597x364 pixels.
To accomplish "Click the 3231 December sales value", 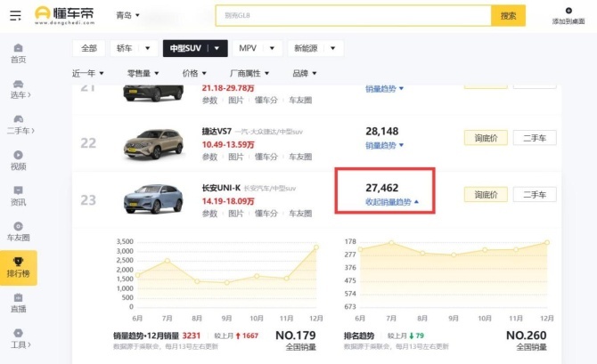I will [192, 336].
